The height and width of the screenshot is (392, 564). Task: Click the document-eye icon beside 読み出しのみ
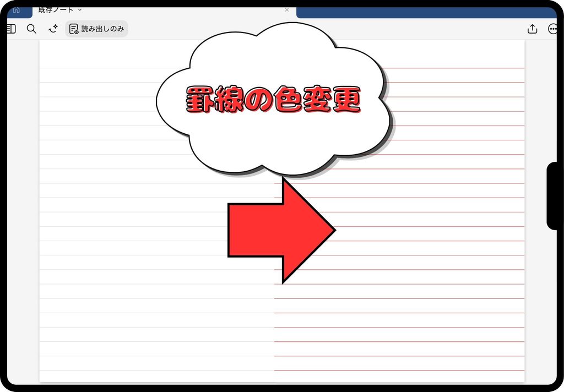(x=74, y=29)
